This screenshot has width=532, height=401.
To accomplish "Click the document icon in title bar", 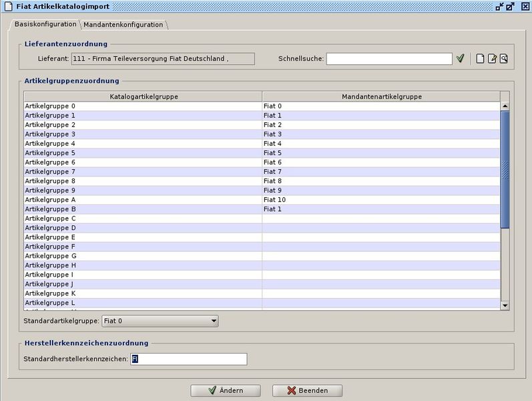I will pyautogui.click(x=7, y=7).
